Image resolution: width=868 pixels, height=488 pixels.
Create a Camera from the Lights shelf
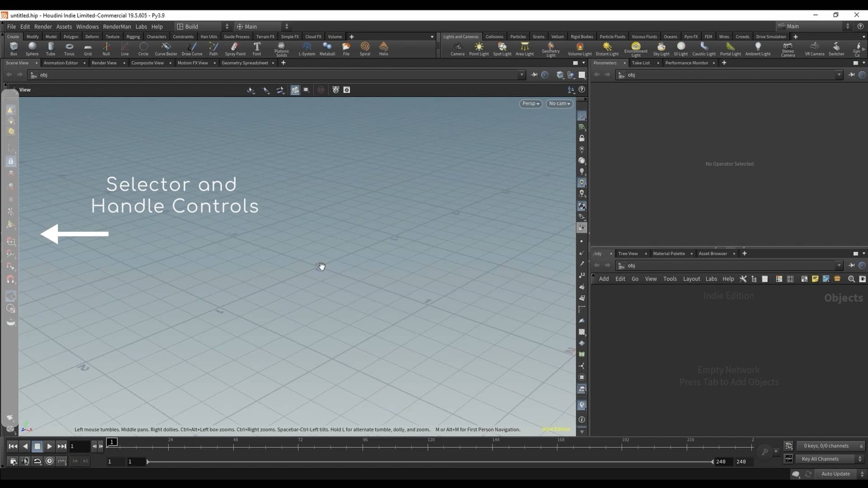458,49
